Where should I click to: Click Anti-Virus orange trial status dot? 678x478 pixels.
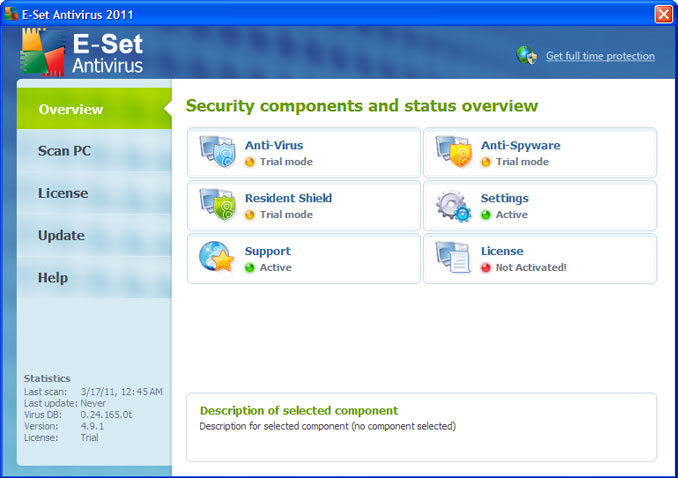(x=249, y=162)
